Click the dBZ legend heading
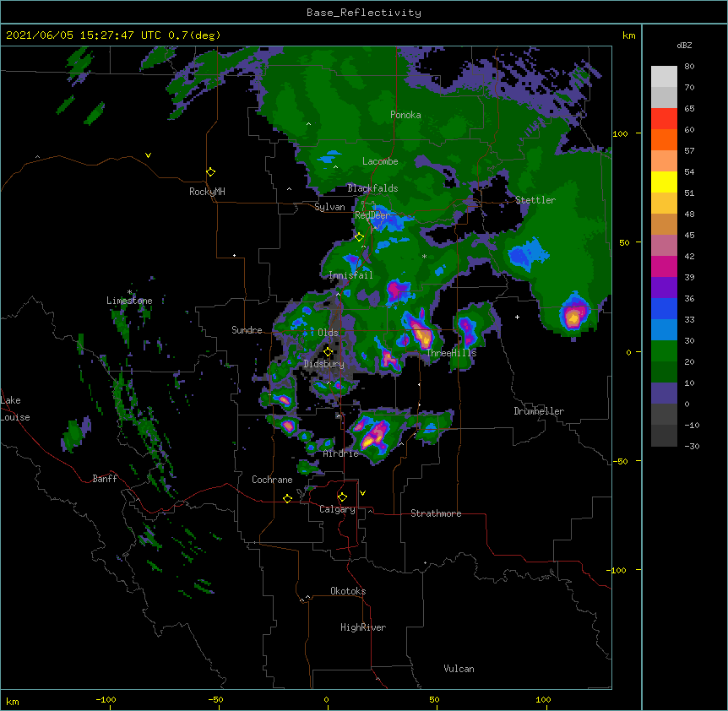Screen dimensions: 728x711 click(684, 45)
